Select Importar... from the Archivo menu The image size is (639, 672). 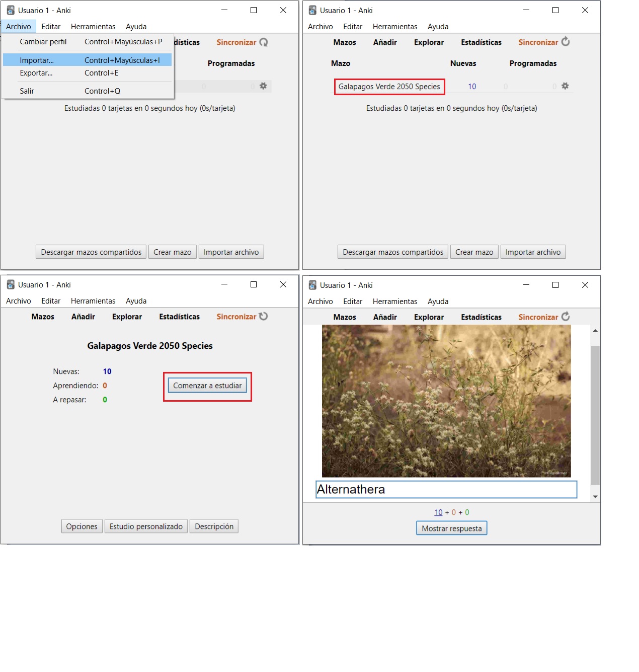(x=37, y=60)
